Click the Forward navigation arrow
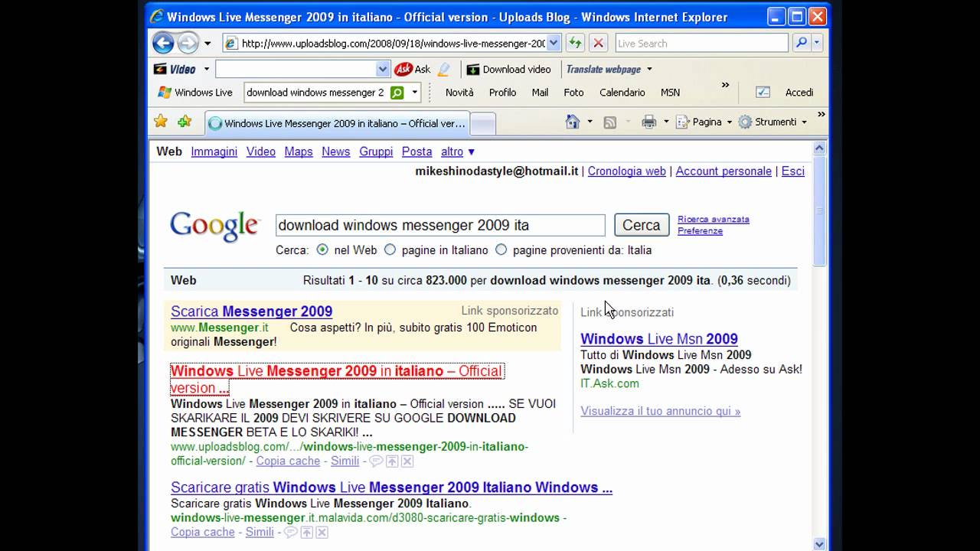Screen dimensions: 980x551 click(x=188, y=43)
